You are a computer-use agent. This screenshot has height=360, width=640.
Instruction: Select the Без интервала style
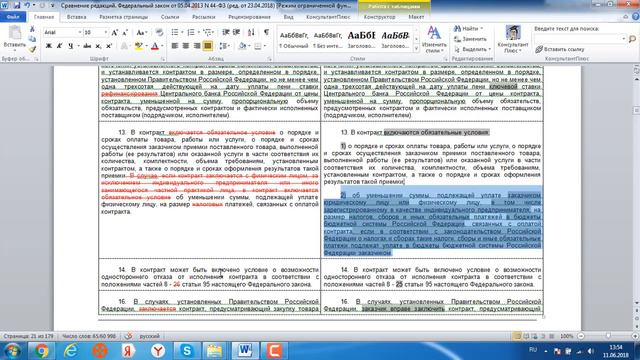click(x=327, y=40)
